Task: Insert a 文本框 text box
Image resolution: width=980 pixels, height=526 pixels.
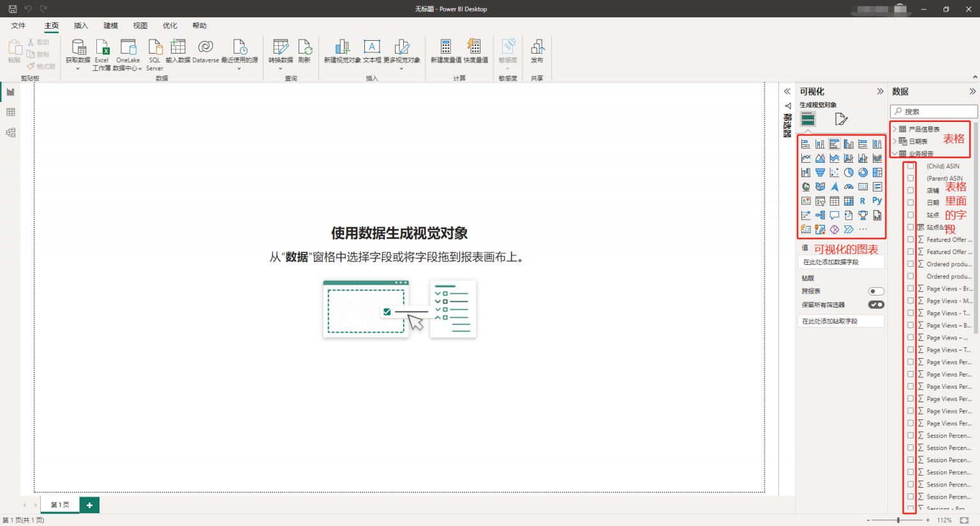Action: tap(372, 52)
